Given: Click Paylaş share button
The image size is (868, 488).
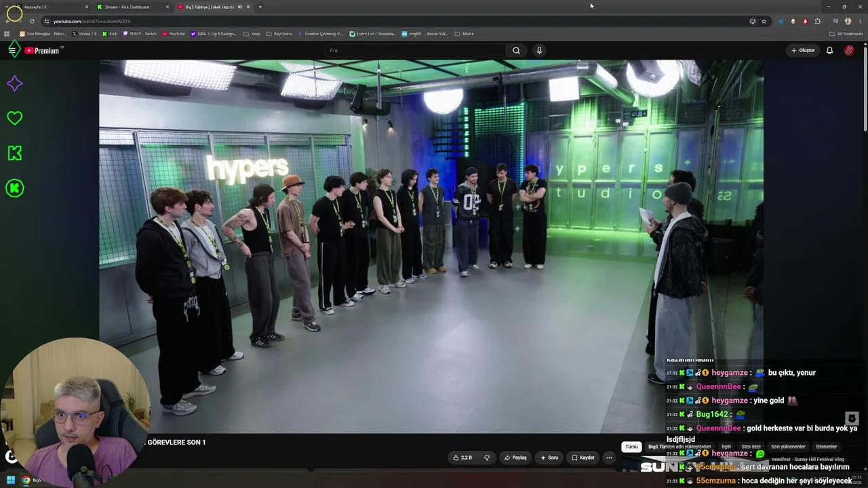Looking at the screenshot, I should tap(515, 457).
